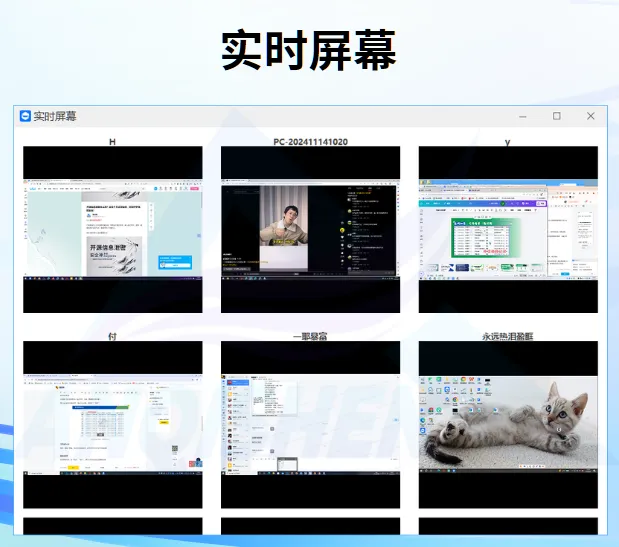This screenshot has height=547, width=619.
Task: Click the 一耶暴富 name label
Action: click(x=310, y=337)
